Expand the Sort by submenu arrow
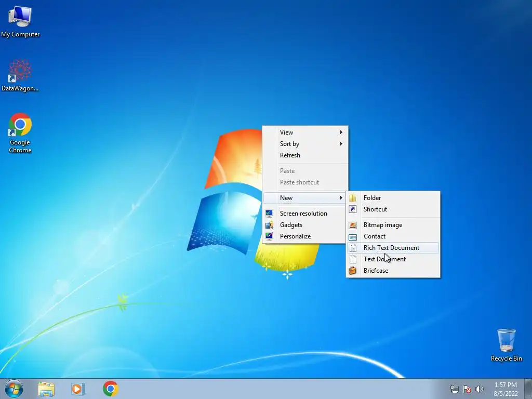 341,144
